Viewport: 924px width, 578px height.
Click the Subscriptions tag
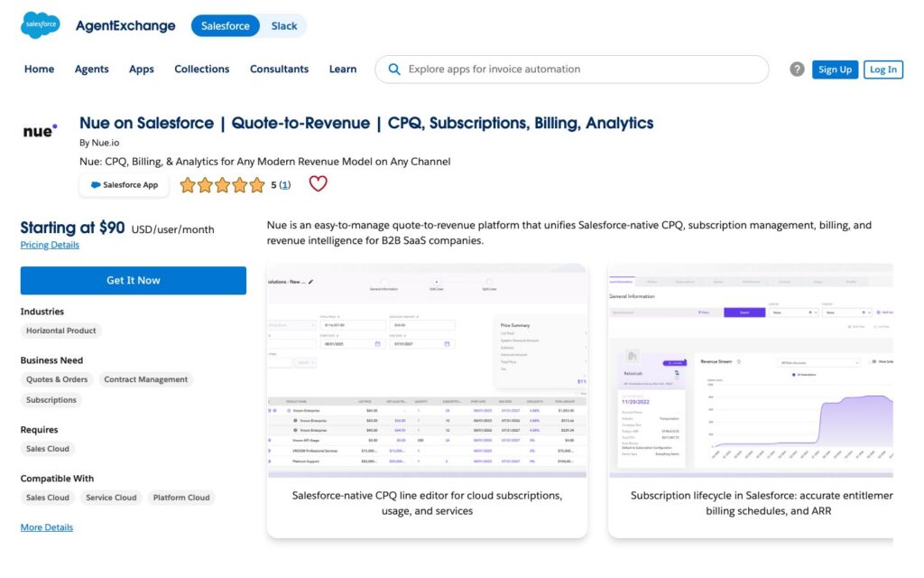point(51,400)
